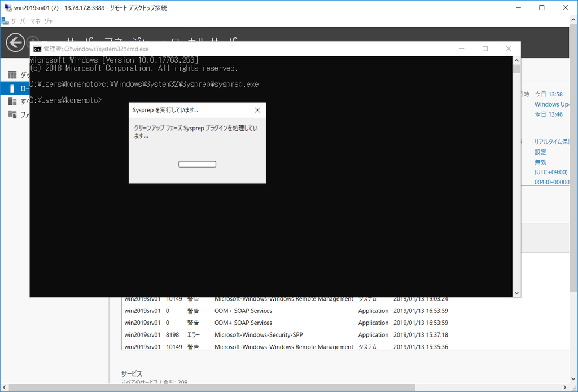
Task: Close the Sysprep progress dialog
Action: (257, 110)
